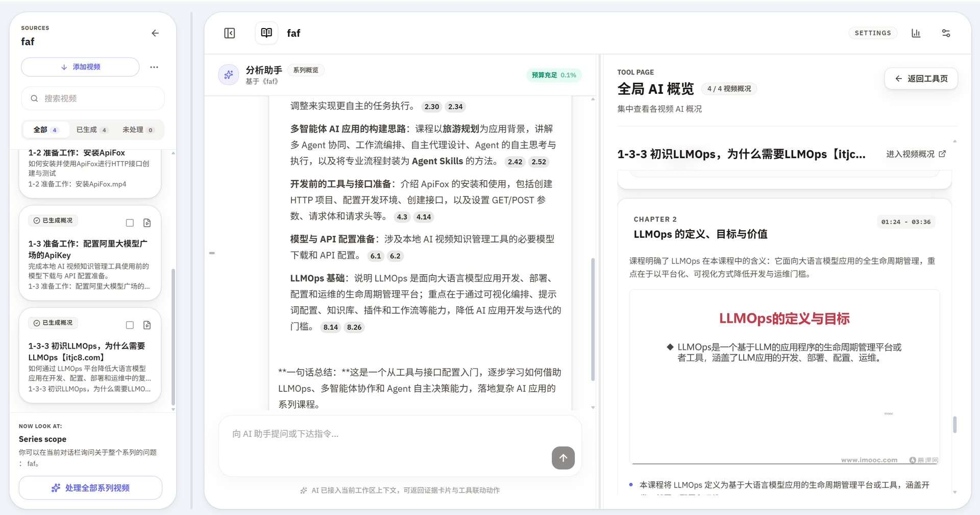Screen dimensions: 980x515
Task: Click timestamp chip 2.34
Action: (455, 107)
